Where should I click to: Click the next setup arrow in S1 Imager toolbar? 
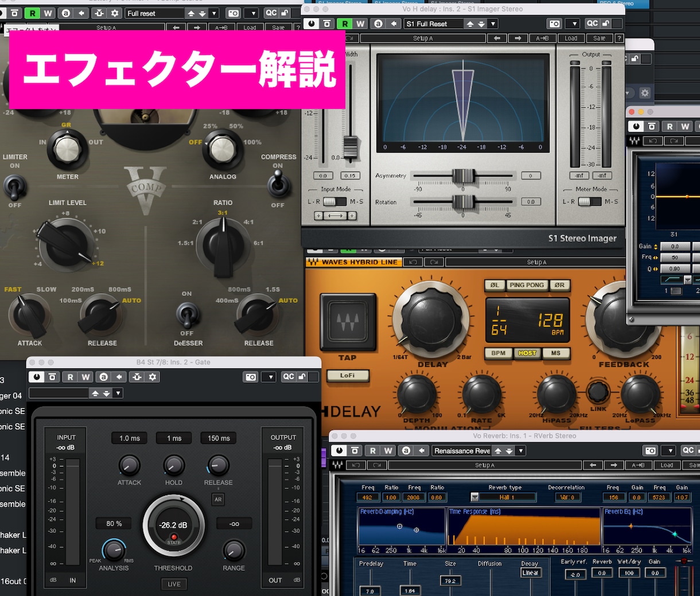pyautogui.click(x=518, y=38)
